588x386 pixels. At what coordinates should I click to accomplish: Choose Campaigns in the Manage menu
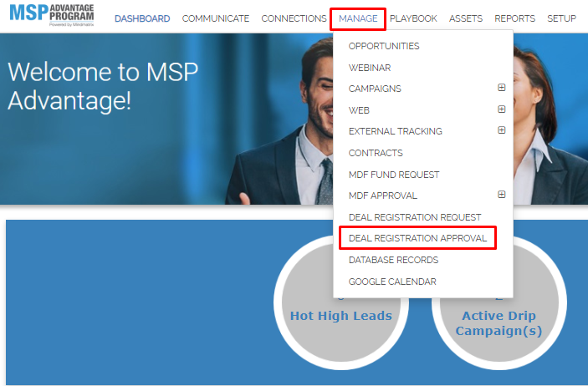click(375, 89)
